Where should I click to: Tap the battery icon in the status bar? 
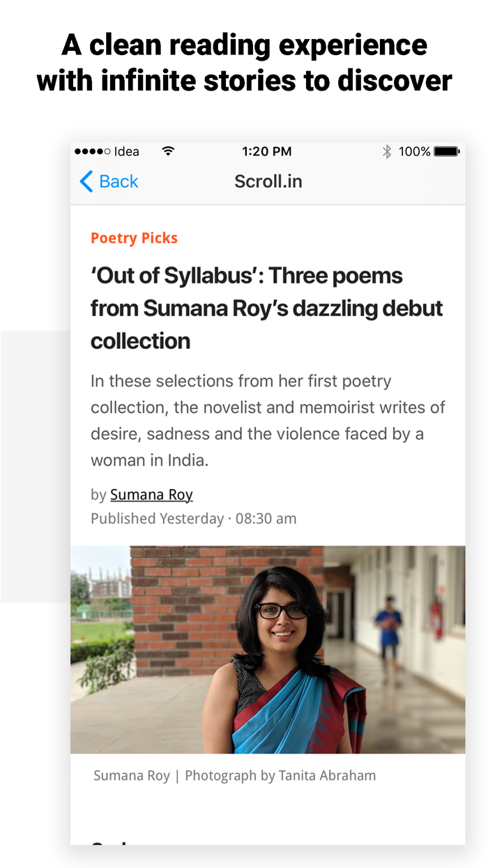[445, 151]
